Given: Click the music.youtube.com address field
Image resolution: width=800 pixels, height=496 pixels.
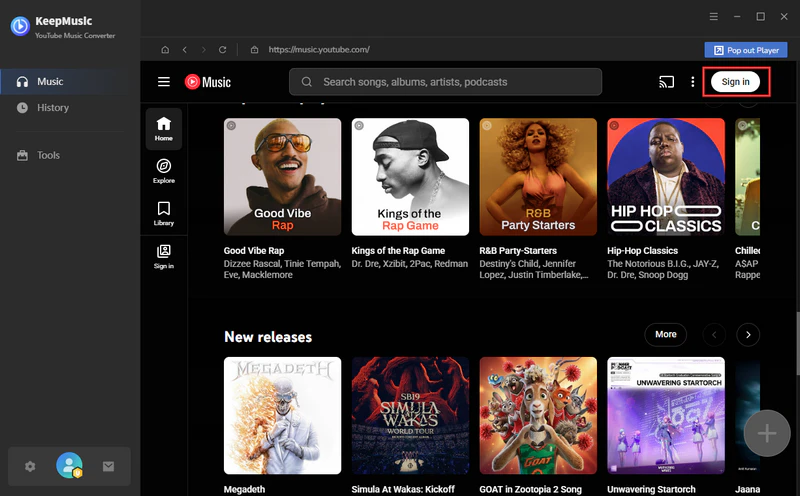Looking at the screenshot, I should click(x=319, y=49).
